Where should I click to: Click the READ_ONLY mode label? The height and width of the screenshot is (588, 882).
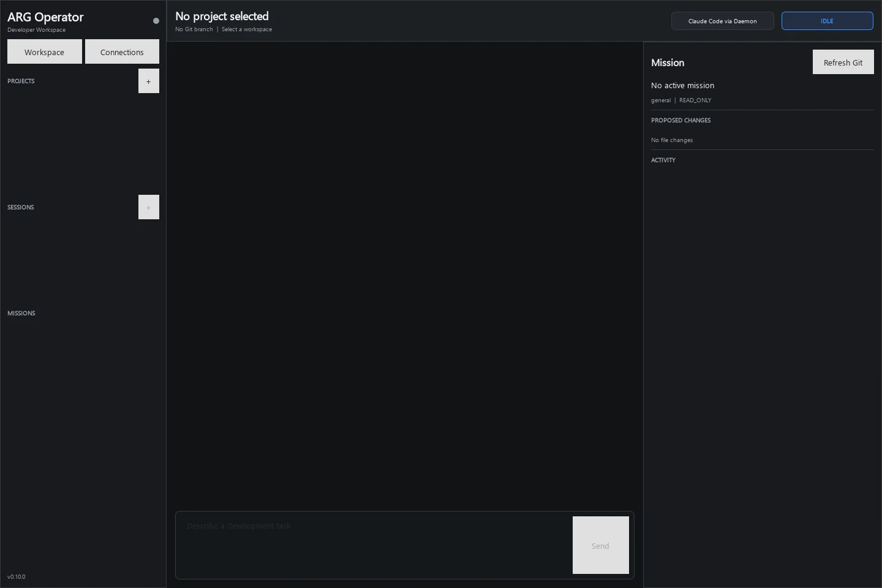695,100
